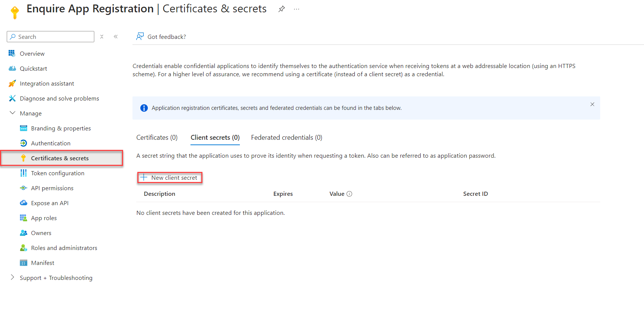This screenshot has height=315, width=644.
Task: Collapse the sidebar using the double chevron
Action: pos(116,37)
